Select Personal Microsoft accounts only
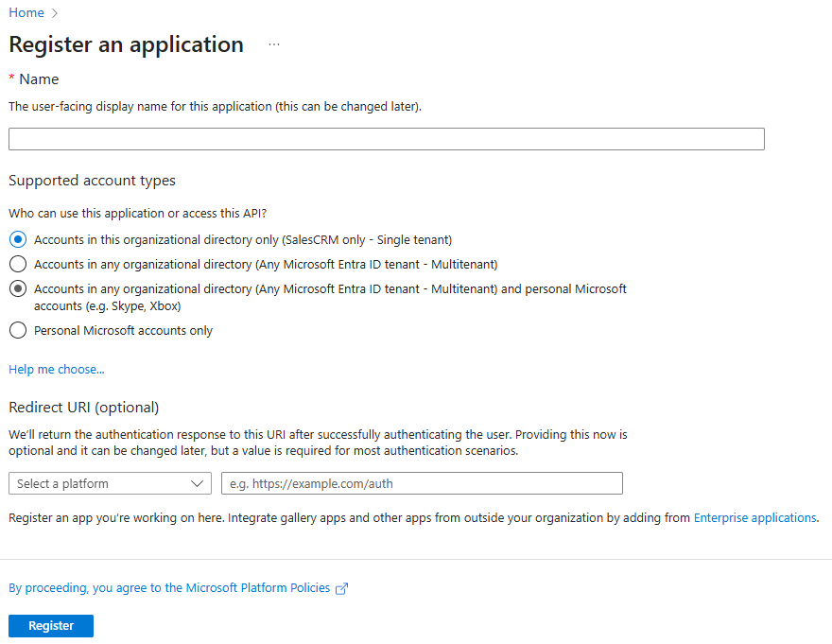Image resolution: width=832 pixels, height=644 pixels. (x=17, y=330)
